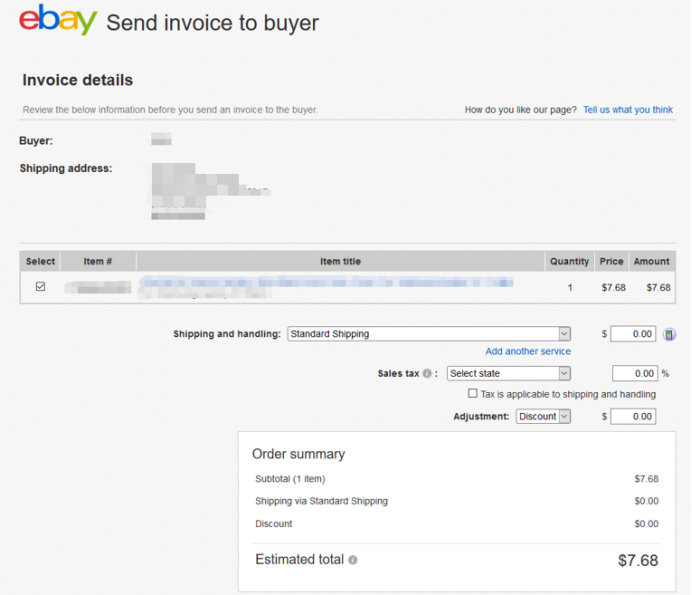Click the eBay logo
The image size is (692, 595).
click(58, 19)
